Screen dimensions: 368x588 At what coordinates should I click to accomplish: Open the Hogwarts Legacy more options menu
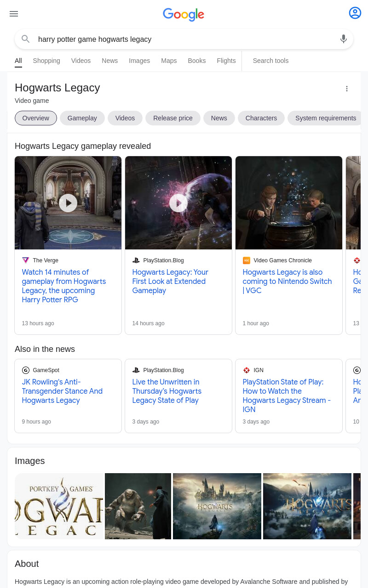point(347,89)
